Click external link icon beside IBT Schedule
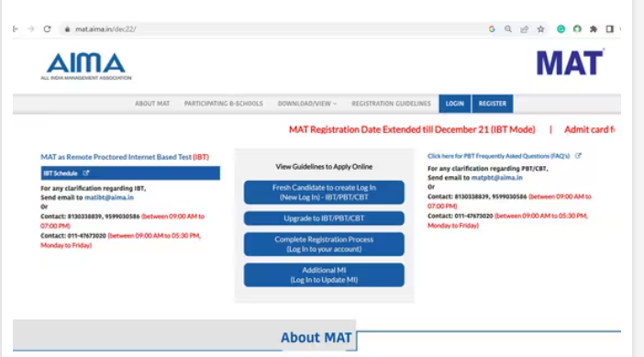 pos(86,173)
